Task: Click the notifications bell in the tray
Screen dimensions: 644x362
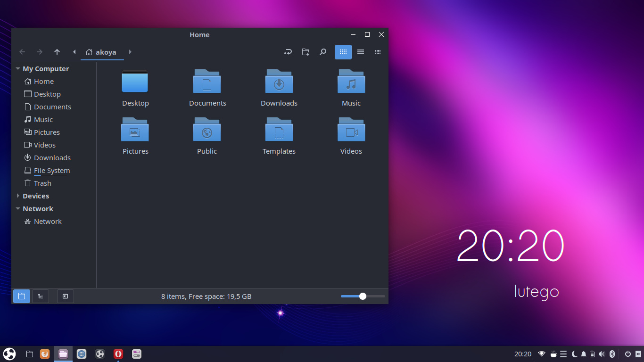Action: 583,354
